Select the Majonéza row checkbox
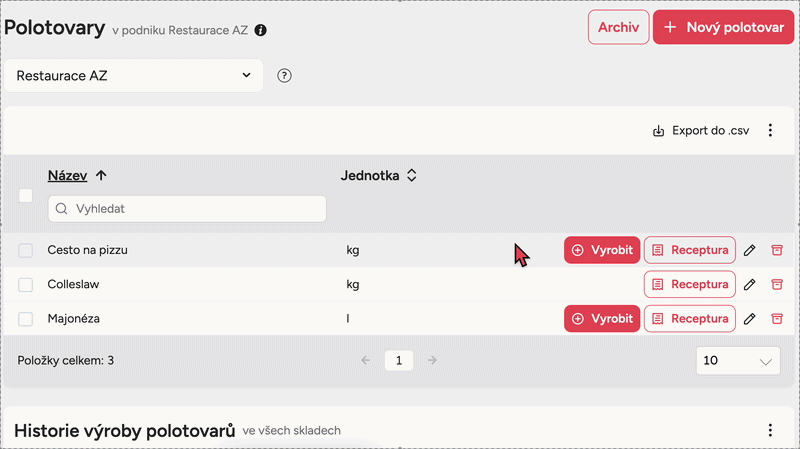 coord(26,319)
